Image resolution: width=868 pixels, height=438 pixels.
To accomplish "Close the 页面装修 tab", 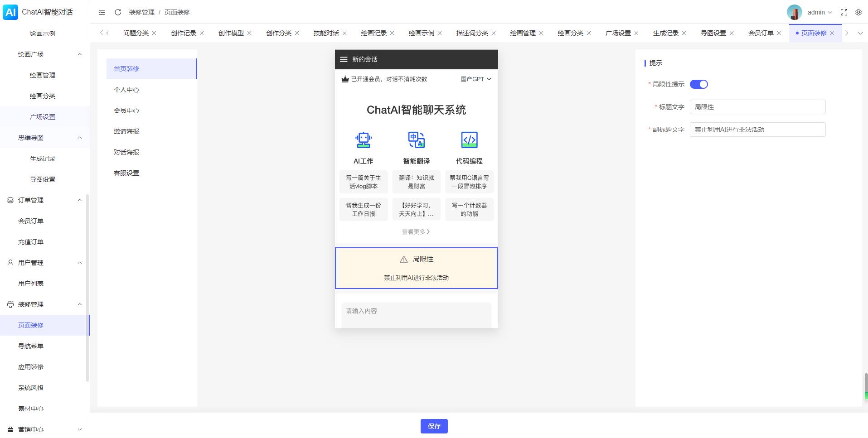I will click(x=832, y=33).
